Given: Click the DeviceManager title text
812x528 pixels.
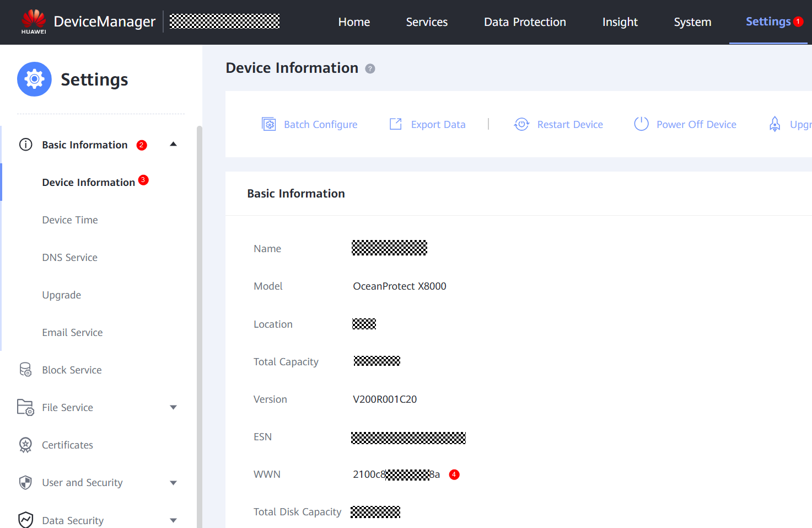Looking at the screenshot, I should click(x=105, y=22).
